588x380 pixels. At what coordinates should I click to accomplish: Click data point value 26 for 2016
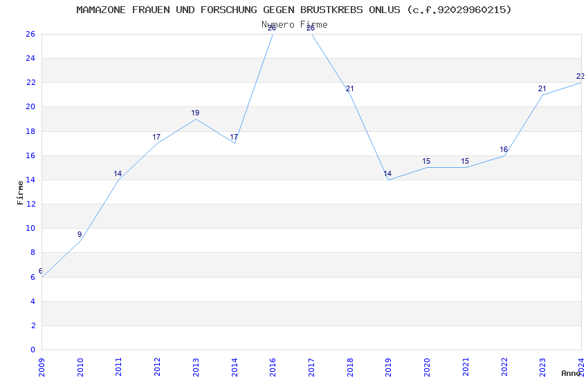click(x=272, y=28)
